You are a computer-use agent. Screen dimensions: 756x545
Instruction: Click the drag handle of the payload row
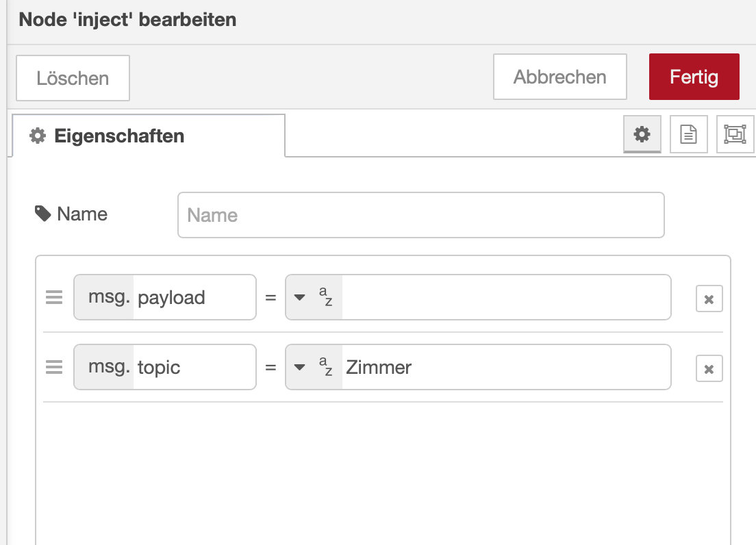(x=54, y=298)
